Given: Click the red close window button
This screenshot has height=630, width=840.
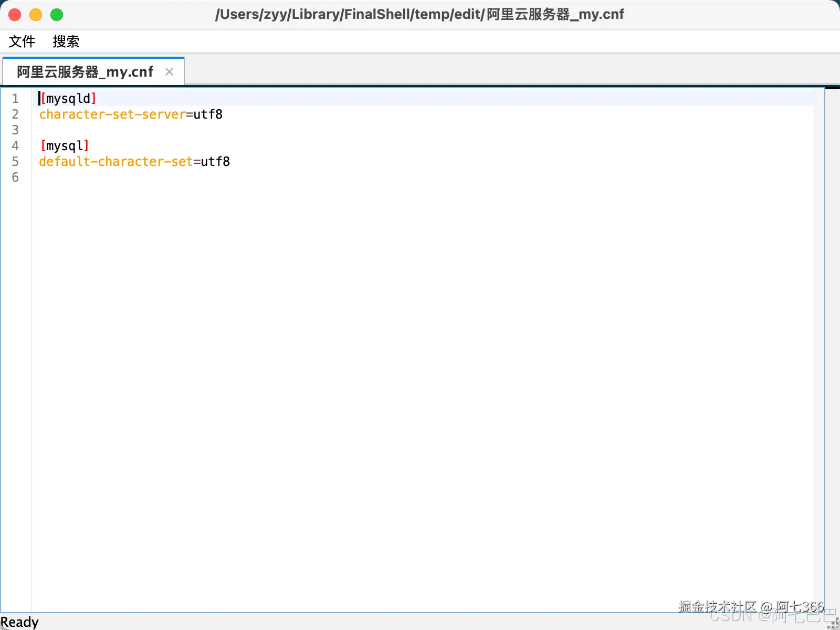Looking at the screenshot, I should tap(15, 15).
